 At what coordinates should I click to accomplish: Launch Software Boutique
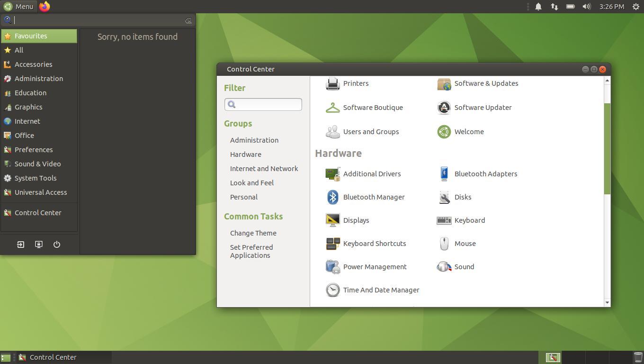tap(373, 107)
